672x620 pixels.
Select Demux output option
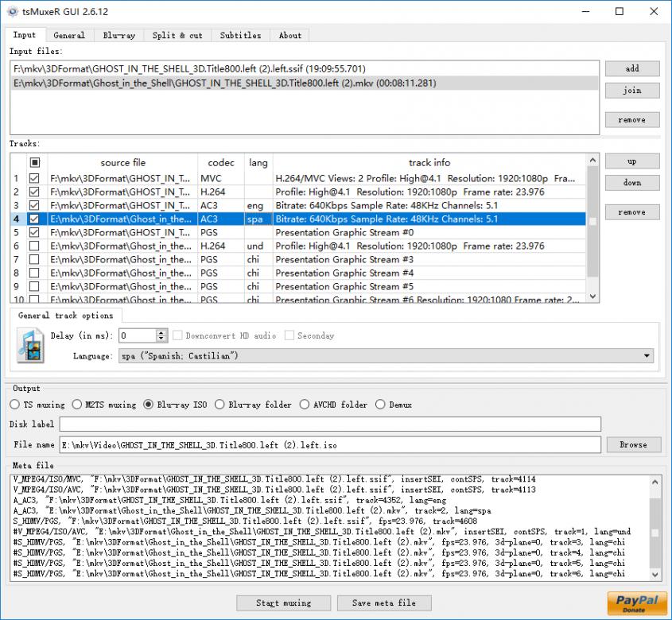tap(394, 405)
